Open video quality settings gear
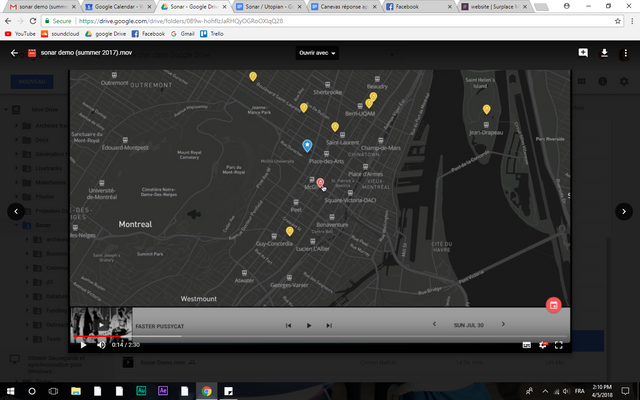The image size is (640, 400). tap(543, 345)
